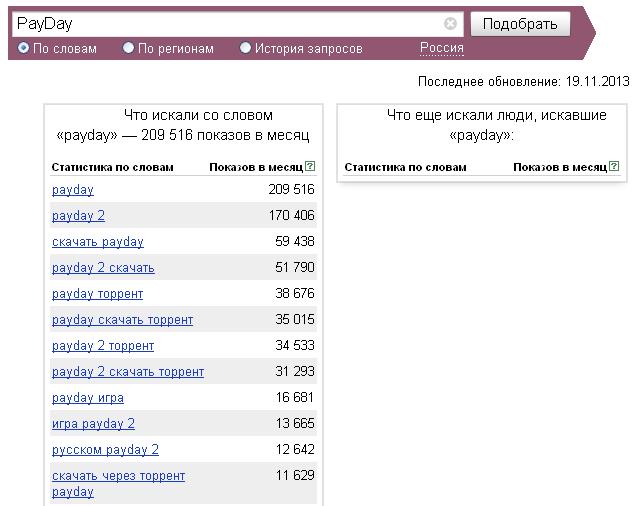Open the payday скачать торрент link

click(x=122, y=320)
